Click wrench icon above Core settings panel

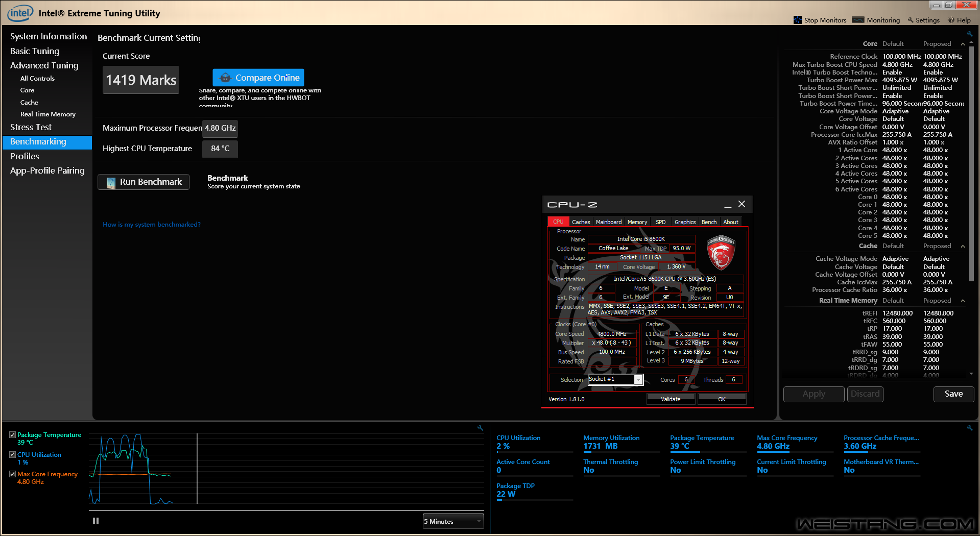[969, 34]
